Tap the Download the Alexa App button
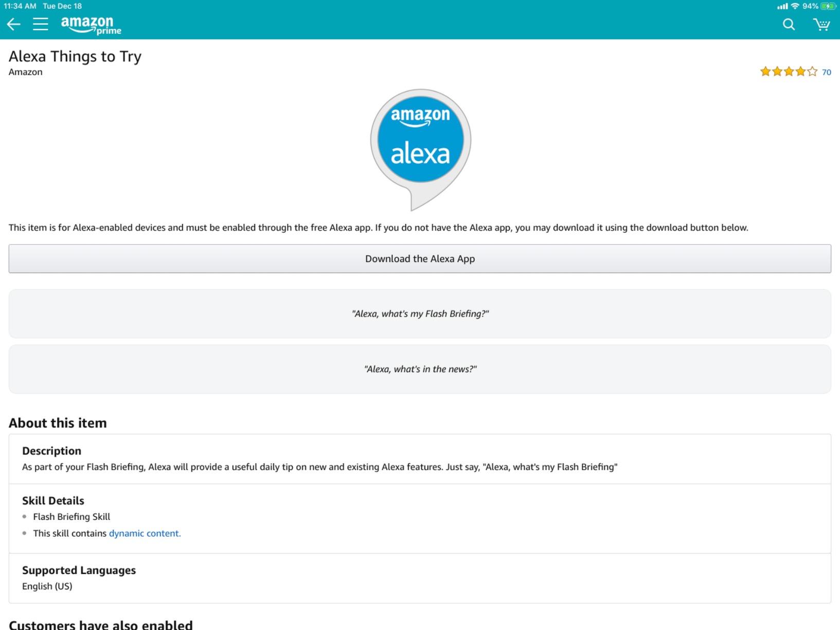The image size is (840, 630). [x=420, y=259]
